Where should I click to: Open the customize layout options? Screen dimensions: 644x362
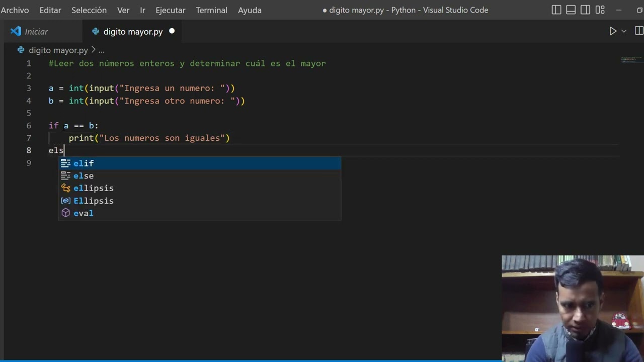(x=600, y=10)
